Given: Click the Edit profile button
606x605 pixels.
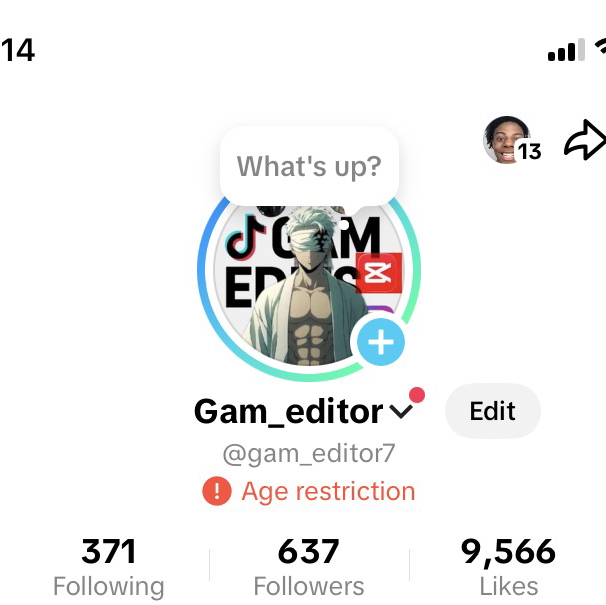Looking at the screenshot, I should click(x=492, y=411).
